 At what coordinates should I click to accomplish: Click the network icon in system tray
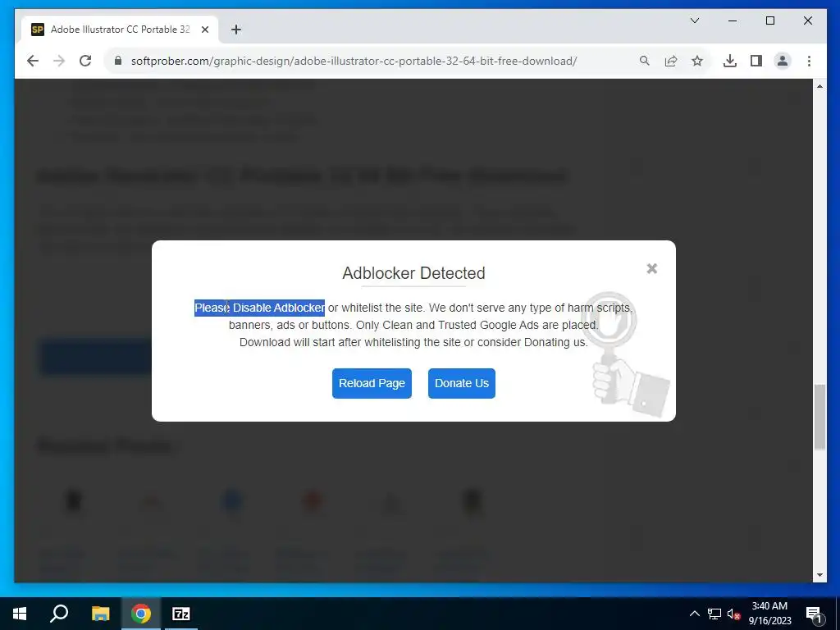pos(714,614)
